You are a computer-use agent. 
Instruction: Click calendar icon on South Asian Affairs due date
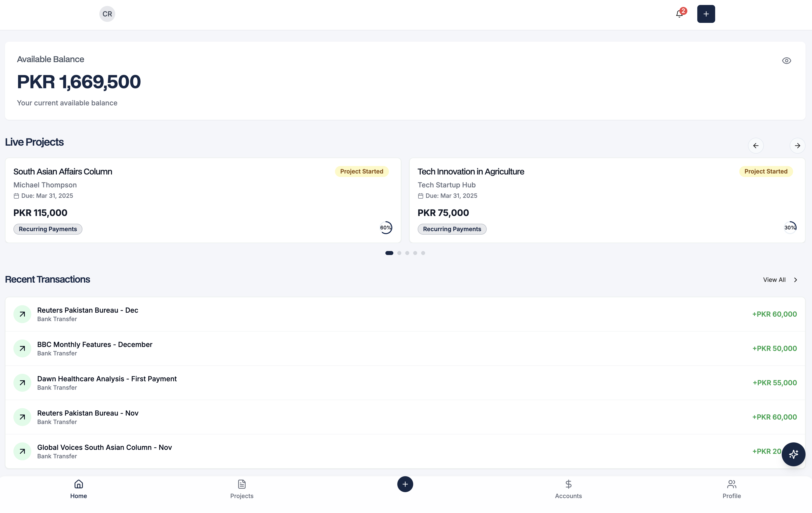click(16, 196)
